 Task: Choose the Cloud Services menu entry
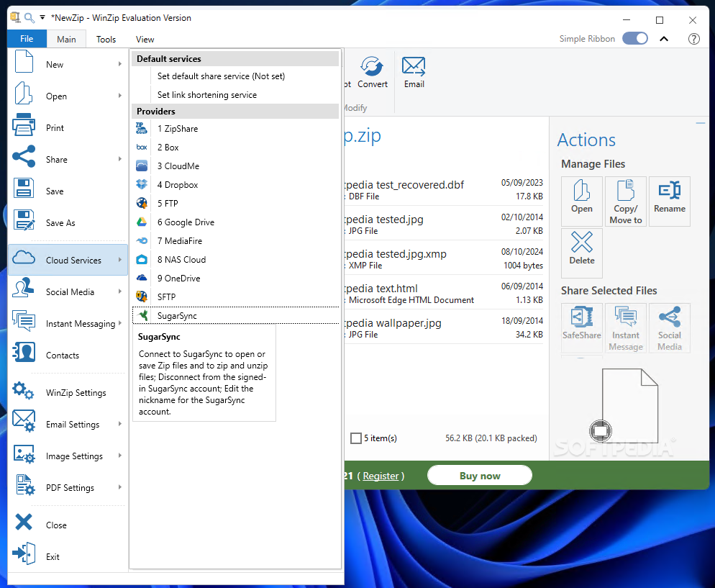click(x=68, y=260)
